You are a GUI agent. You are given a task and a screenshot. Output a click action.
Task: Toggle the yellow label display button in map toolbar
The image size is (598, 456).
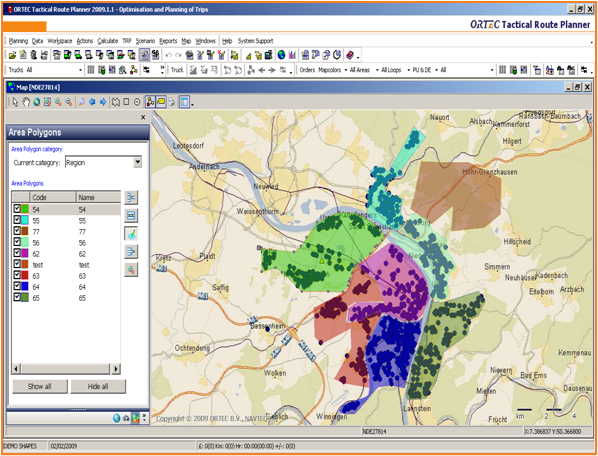click(x=161, y=102)
